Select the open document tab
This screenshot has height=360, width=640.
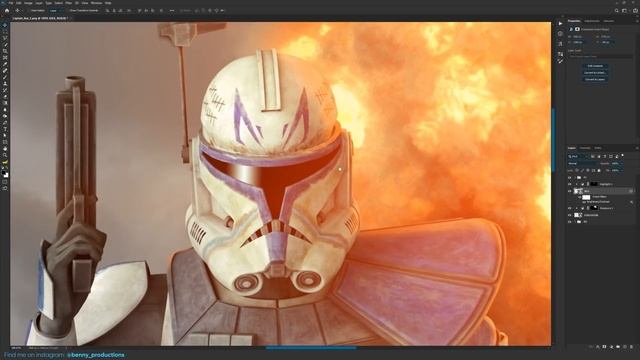coord(40,18)
